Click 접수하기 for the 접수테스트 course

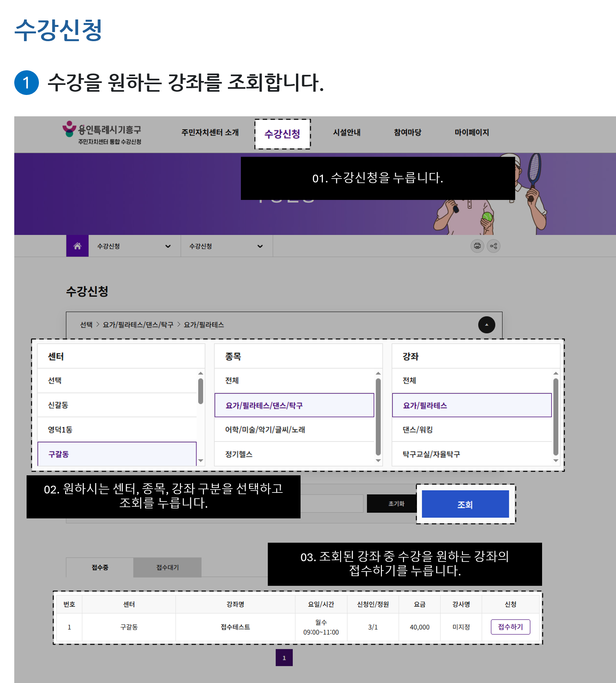510,627
